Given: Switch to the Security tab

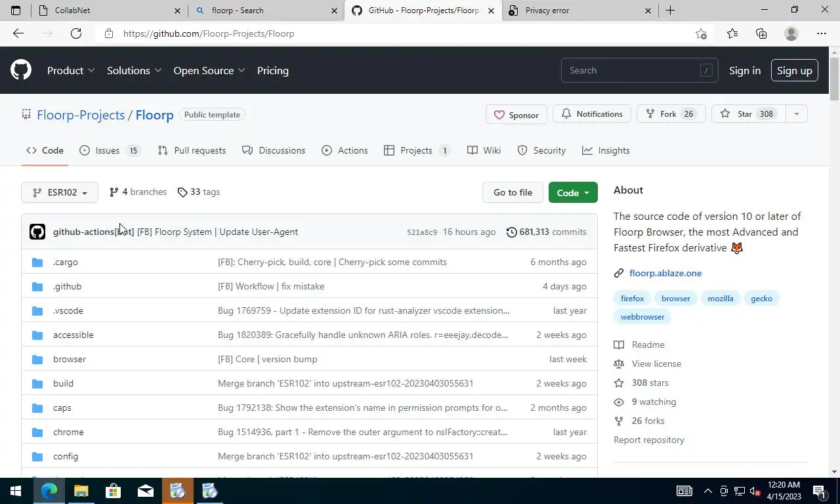Looking at the screenshot, I should tap(541, 150).
